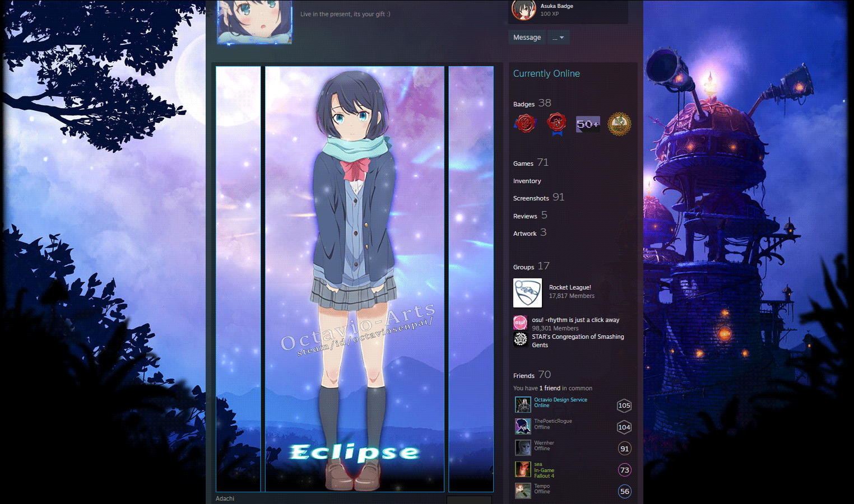The height and width of the screenshot is (504, 854).
Task: Open sea's profile name
Action: pos(538,464)
